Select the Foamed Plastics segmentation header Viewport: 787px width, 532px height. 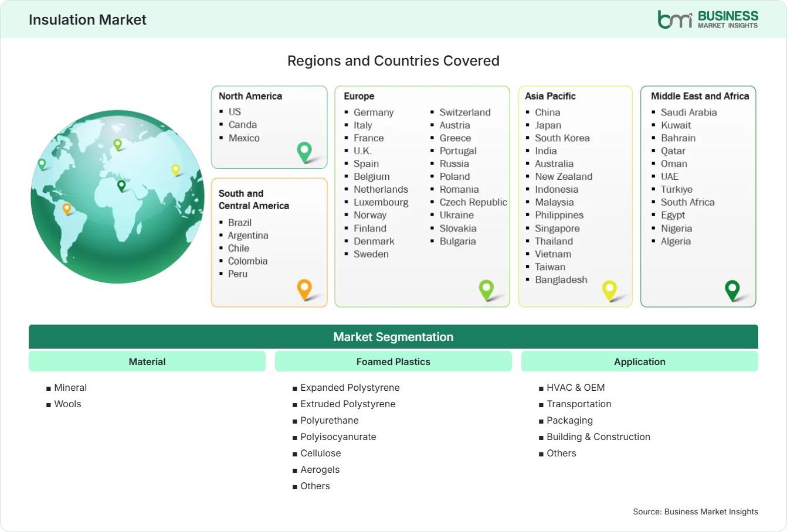(x=393, y=362)
